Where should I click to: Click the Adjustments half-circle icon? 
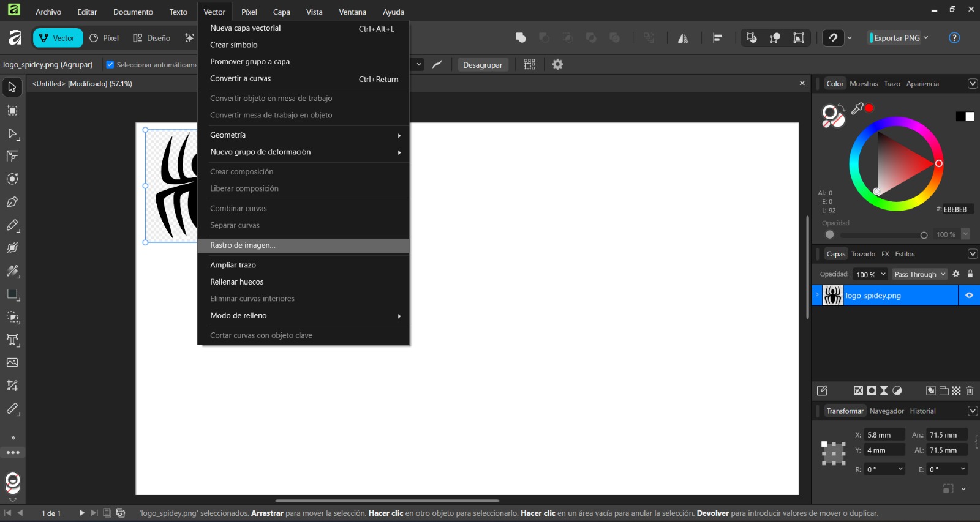pyautogui.click(x=897, y=390)
